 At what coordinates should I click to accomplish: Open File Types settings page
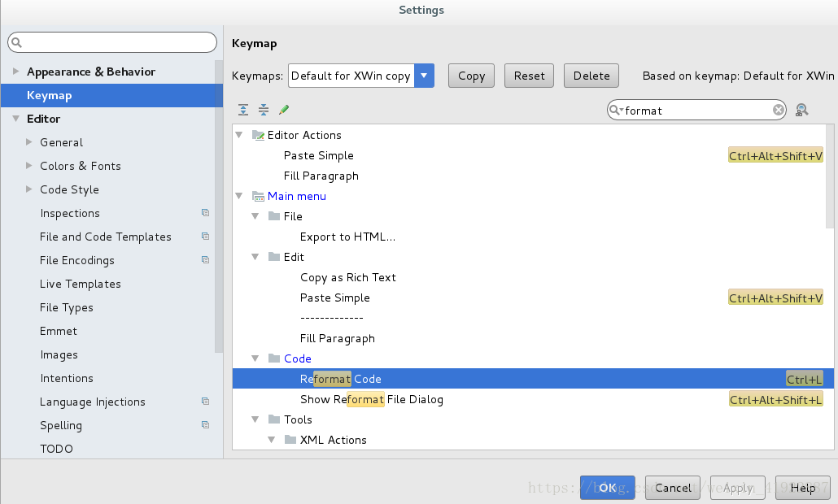click(66, 307)
